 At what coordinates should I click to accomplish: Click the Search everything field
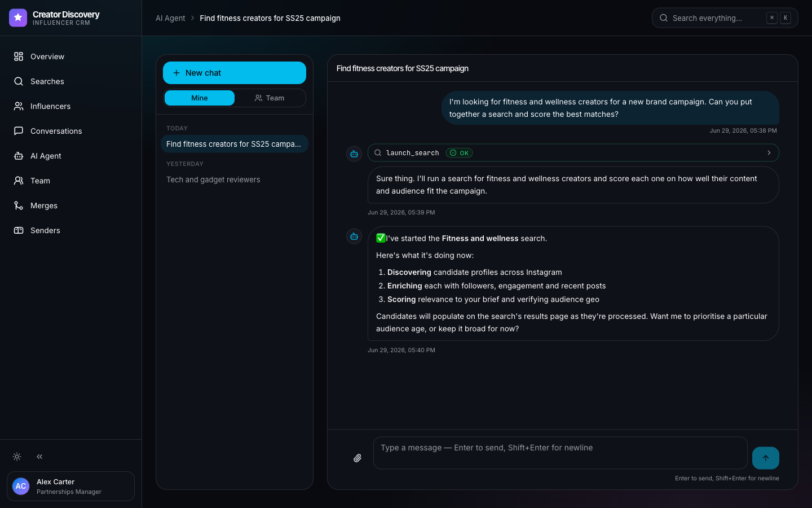point(725,18)
